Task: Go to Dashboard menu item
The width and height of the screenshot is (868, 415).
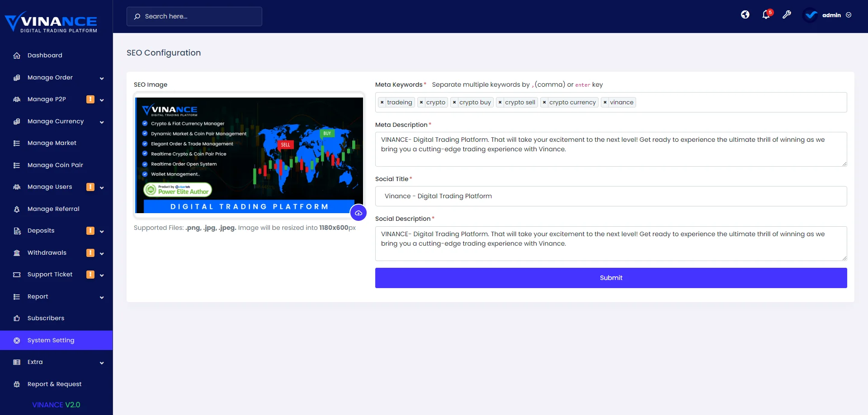Action: coord(56,56)
